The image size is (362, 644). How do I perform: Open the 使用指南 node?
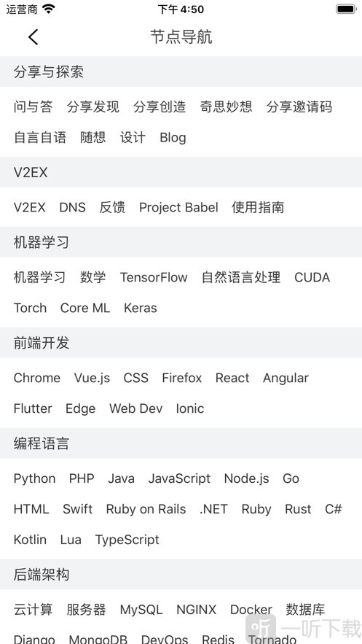tap(258, 207)
